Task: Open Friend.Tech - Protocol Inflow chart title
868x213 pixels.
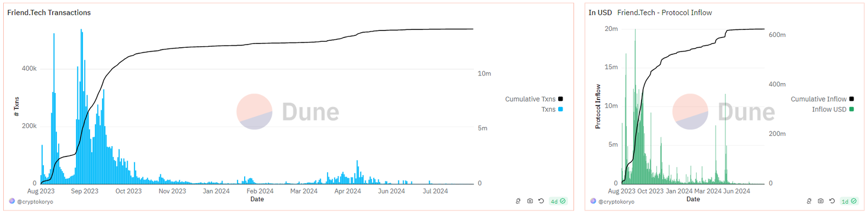Action: 665,12
